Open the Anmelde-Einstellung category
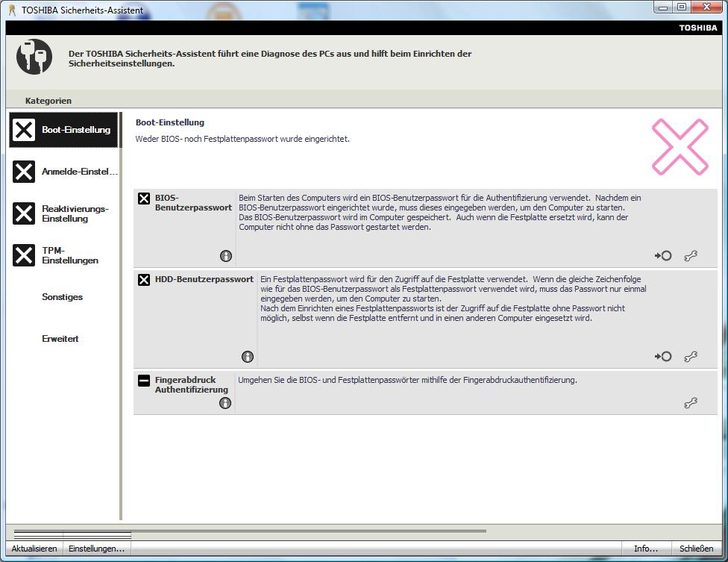The image size is (728, 562). pos(63,172)
